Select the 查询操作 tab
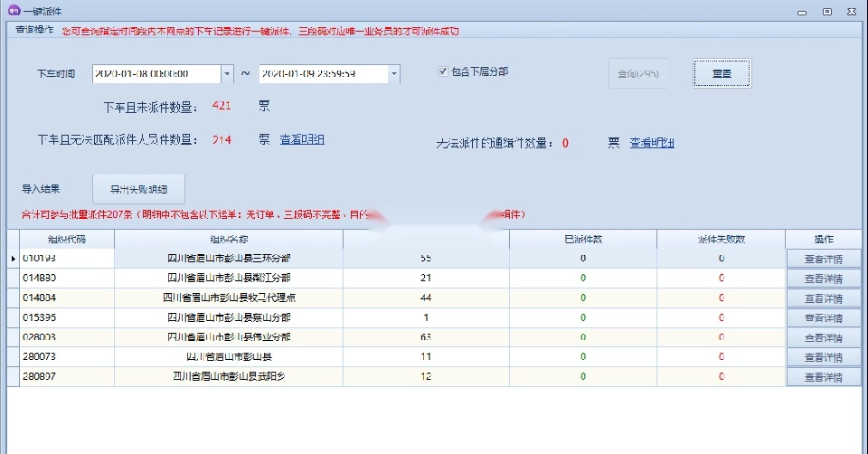Image resolution: width=868 pixels, height=454 pixels. click(x=34, y=30)
